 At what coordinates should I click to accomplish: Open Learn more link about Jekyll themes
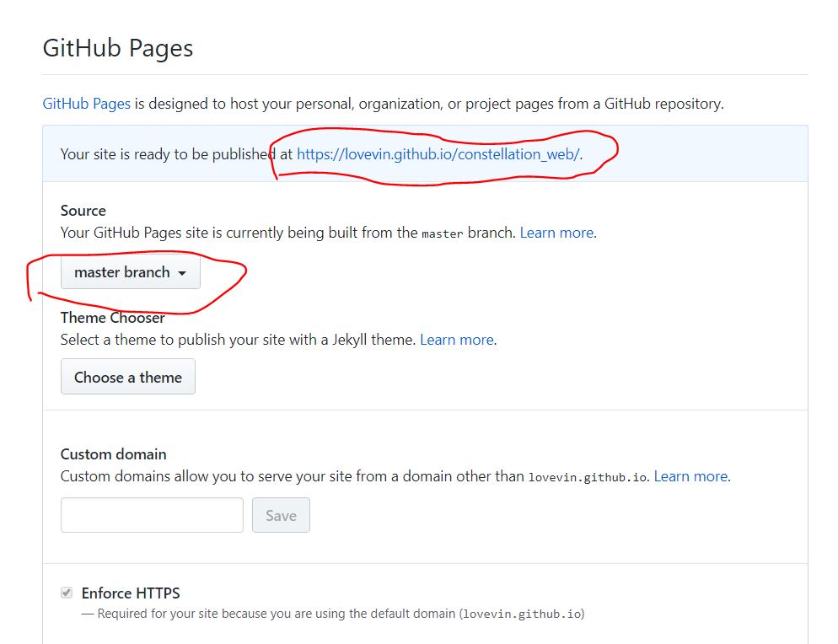(x=456, y=340)
